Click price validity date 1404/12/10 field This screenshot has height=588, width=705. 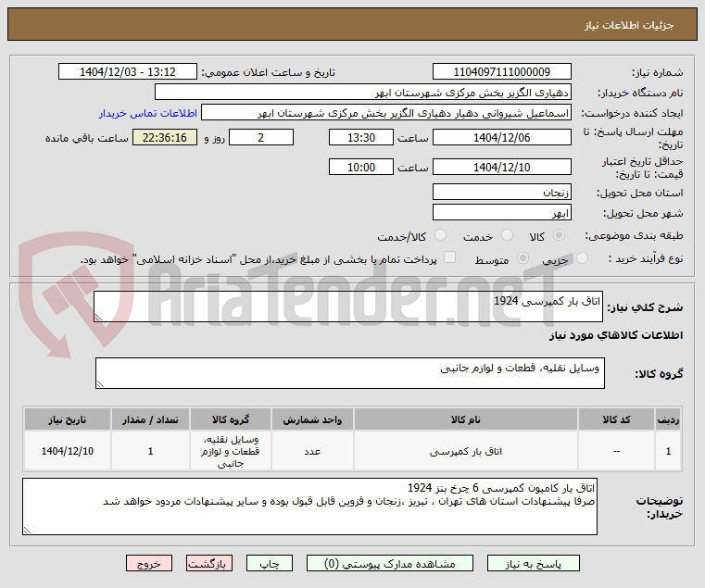(x=502, y=168)
